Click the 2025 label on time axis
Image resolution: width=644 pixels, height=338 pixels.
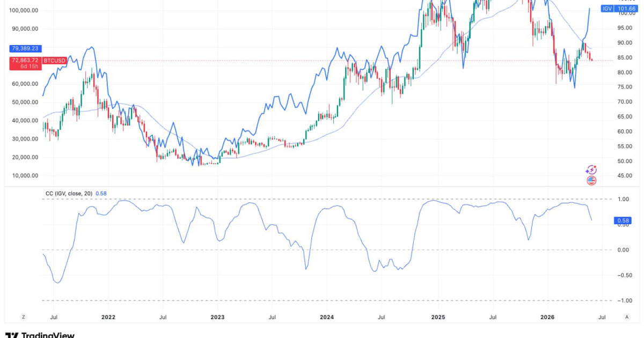[x=437, y=317]
